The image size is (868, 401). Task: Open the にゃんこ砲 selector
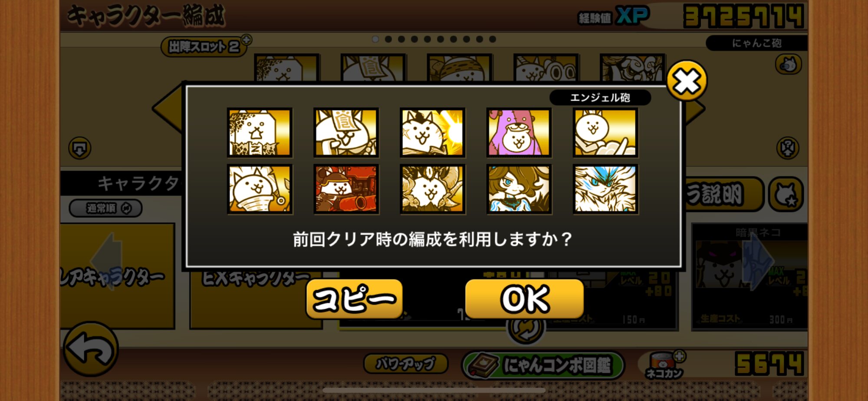point(756,43)
